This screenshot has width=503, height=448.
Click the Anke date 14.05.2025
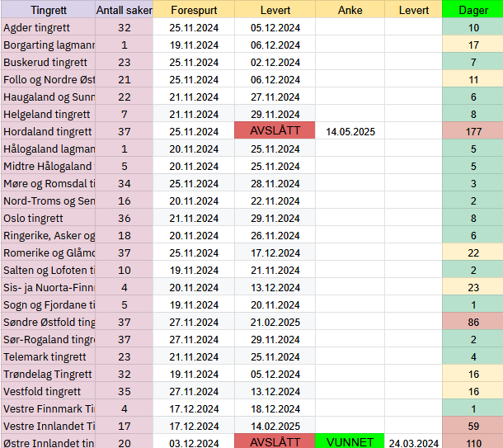point(350,131)
